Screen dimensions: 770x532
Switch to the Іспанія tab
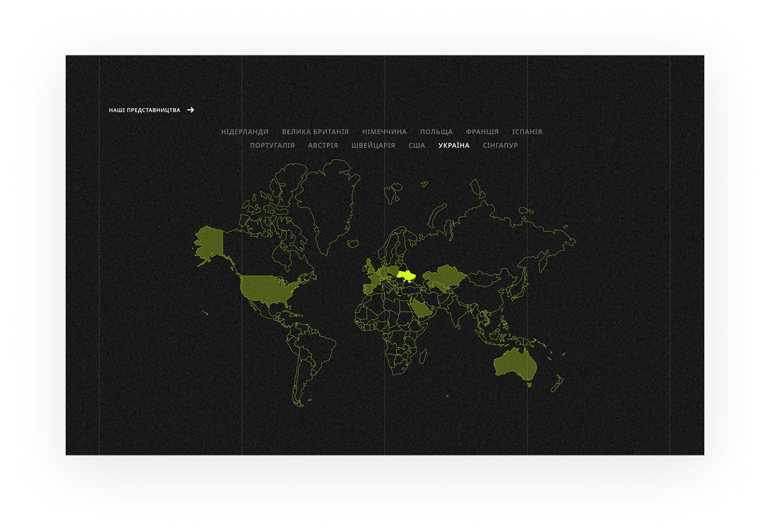527,132
